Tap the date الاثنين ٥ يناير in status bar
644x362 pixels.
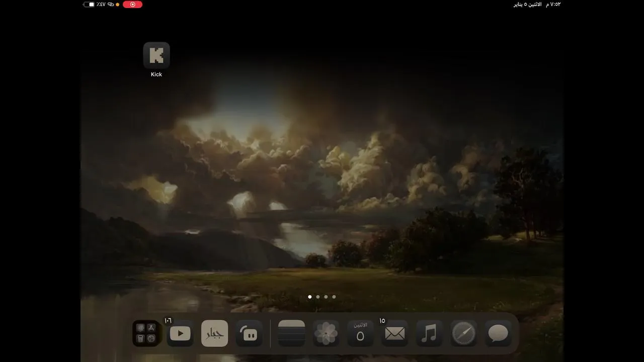pyautogui.click(x=527, y=4)
